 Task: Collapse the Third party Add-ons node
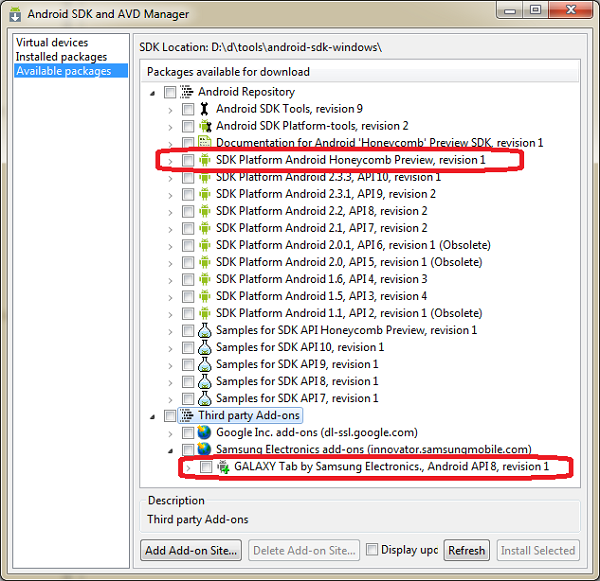point(153,416)
